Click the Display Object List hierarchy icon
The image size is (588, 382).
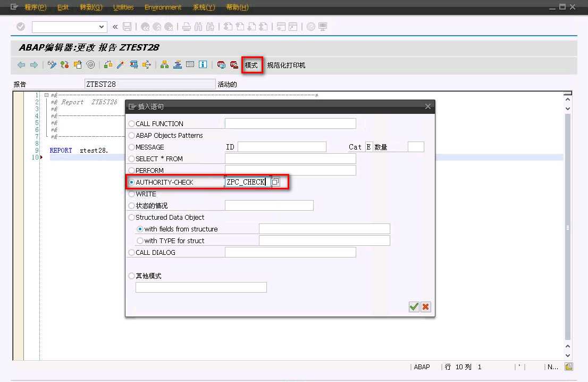tap(164, 65)
